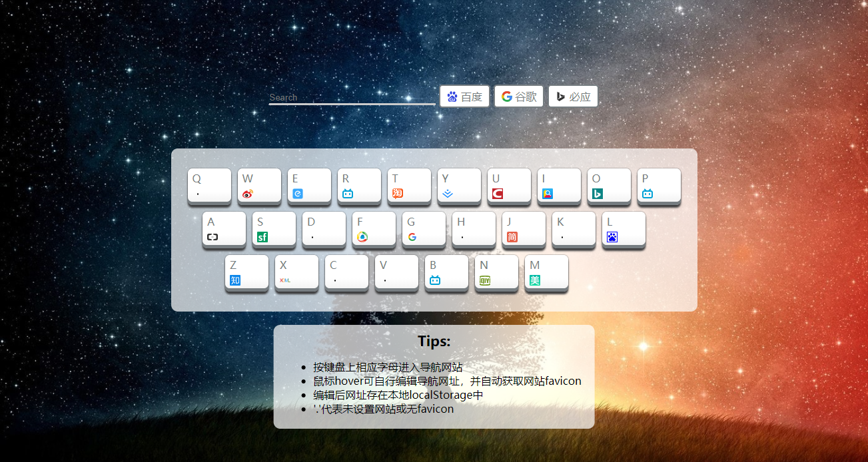The image size is (868, 462).
Task: Open the Taobao icon on T key
Action: [x=398, y=194]
